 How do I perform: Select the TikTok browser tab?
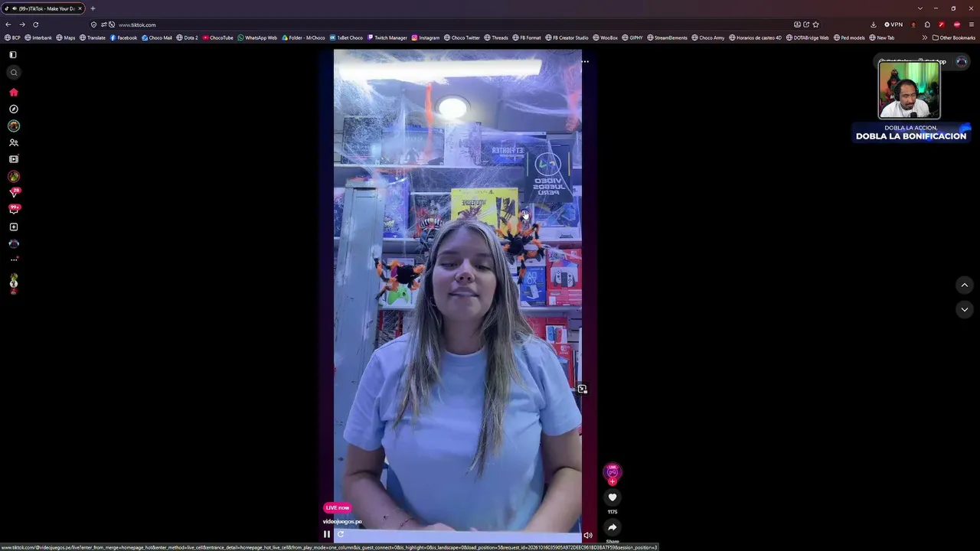(43, 8)
